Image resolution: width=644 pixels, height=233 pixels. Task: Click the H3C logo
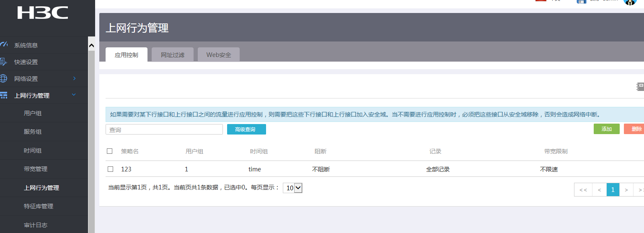[43, 13]
